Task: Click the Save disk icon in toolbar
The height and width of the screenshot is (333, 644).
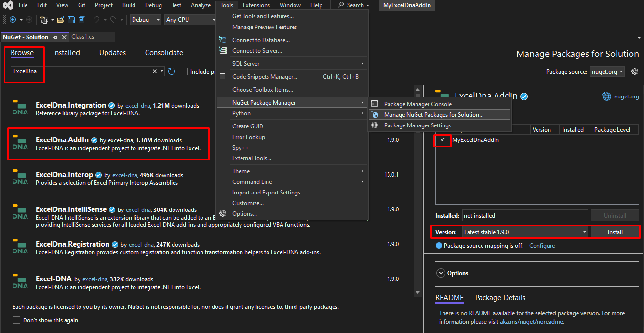Action: tap(71, 20)
